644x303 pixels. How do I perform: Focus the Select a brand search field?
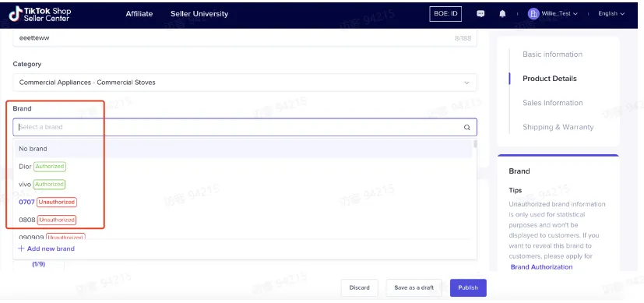coord(245,127)
